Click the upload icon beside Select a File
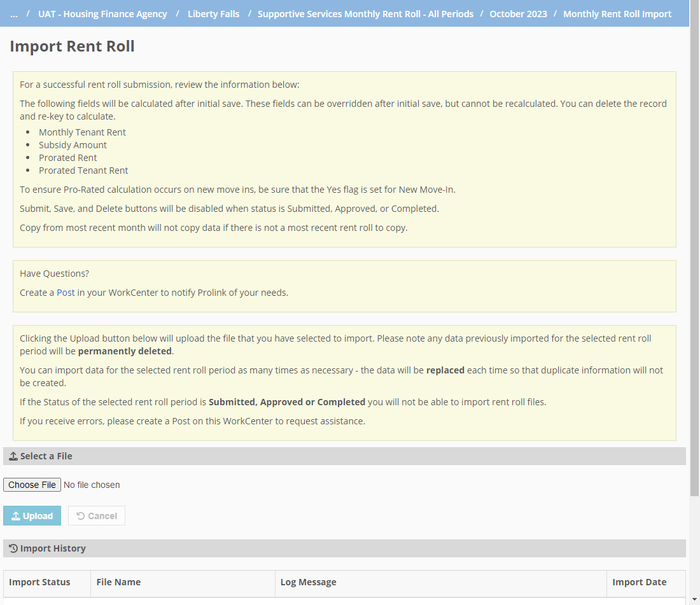Viewport: 700px width, 605px height. tap(13, 456)
